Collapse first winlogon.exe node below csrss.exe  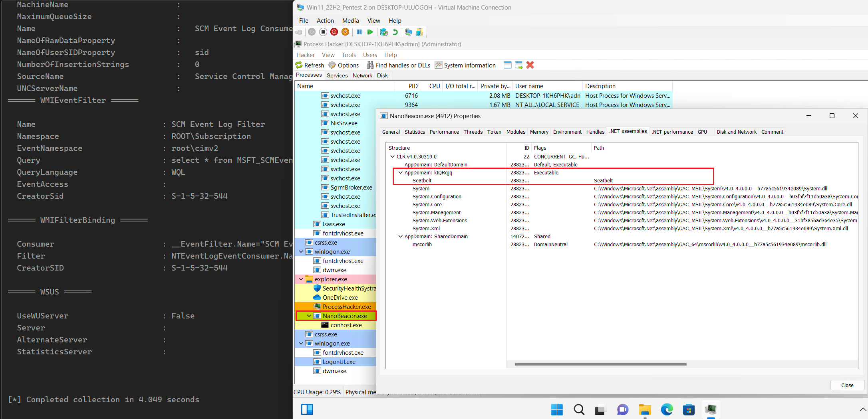pyautogui.click(x=301, y=251)
